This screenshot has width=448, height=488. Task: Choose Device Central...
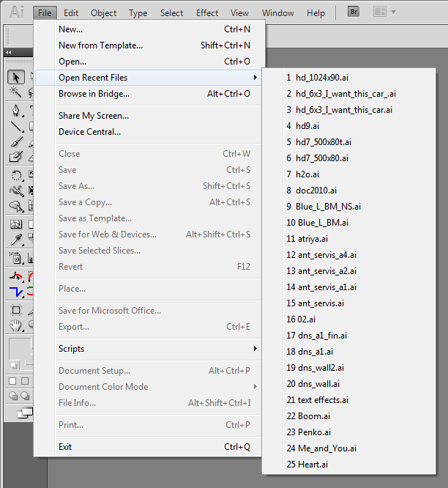click(x=149, y=132)
